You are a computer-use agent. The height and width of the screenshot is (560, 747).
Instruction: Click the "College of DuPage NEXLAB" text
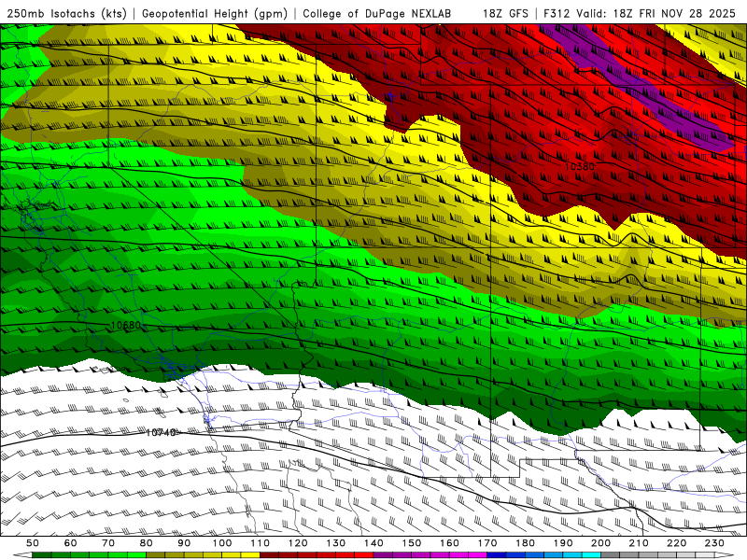pyautogui.click(x=377, y=14)
